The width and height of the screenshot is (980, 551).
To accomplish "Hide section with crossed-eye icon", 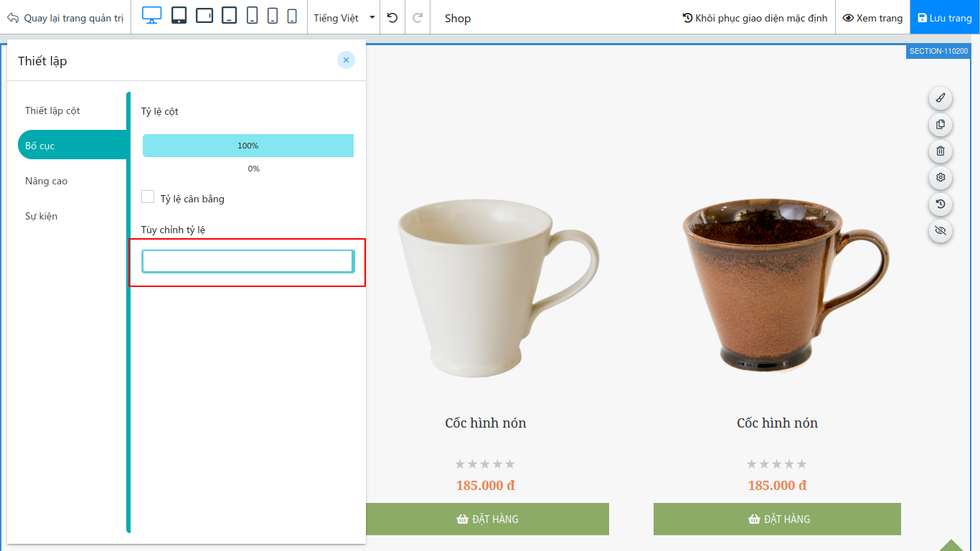I will 941,230.
